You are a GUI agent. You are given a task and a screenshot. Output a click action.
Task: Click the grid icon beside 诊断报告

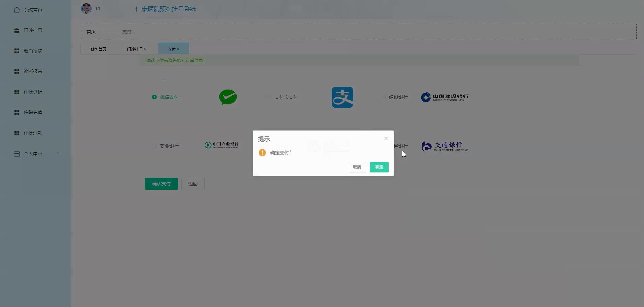point(17,71)
